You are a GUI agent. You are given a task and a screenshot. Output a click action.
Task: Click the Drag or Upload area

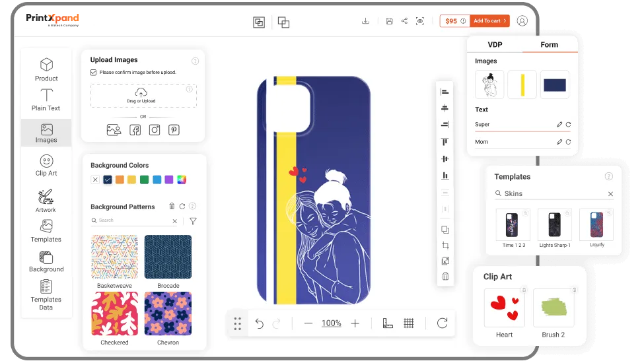pos(143,96)
